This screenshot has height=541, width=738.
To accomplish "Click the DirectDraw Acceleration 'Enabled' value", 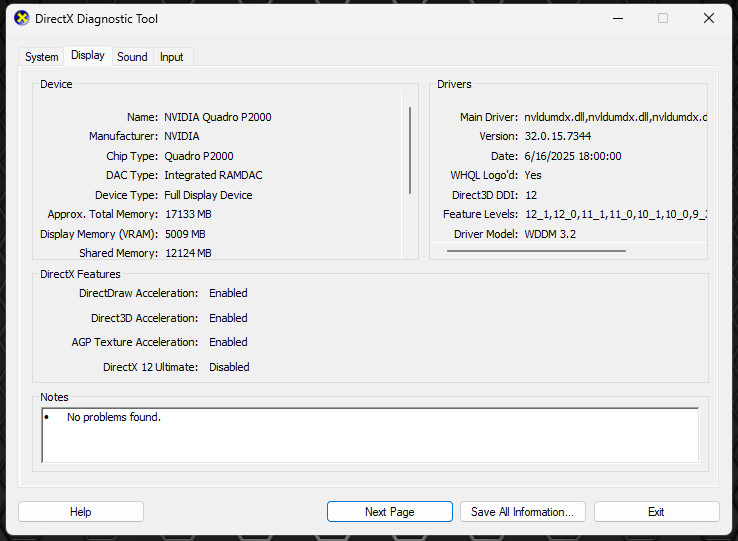I will [228, 293].
